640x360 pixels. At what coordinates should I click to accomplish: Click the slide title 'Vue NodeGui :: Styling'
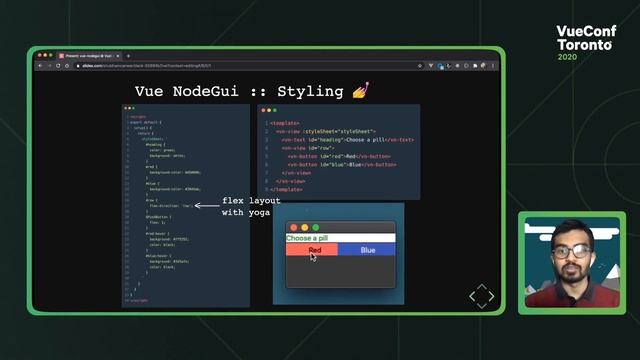[x=239, y=91]
